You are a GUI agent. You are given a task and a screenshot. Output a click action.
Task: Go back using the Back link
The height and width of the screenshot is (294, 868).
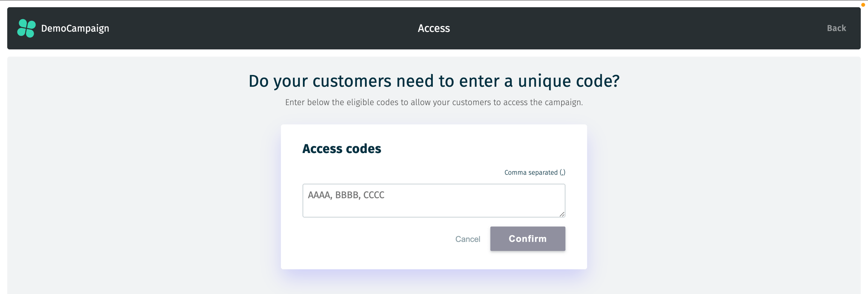[x=836, y=28]
